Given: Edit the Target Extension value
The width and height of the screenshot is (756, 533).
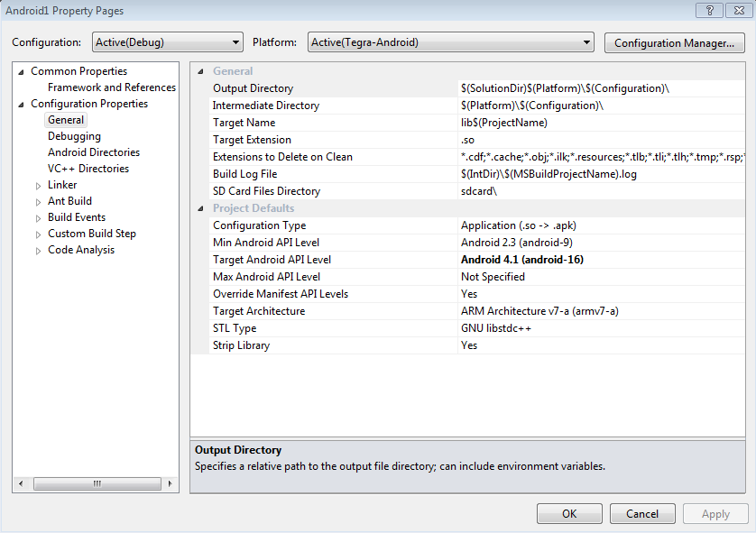Looking at the screenshot, I should coord(601,140).
